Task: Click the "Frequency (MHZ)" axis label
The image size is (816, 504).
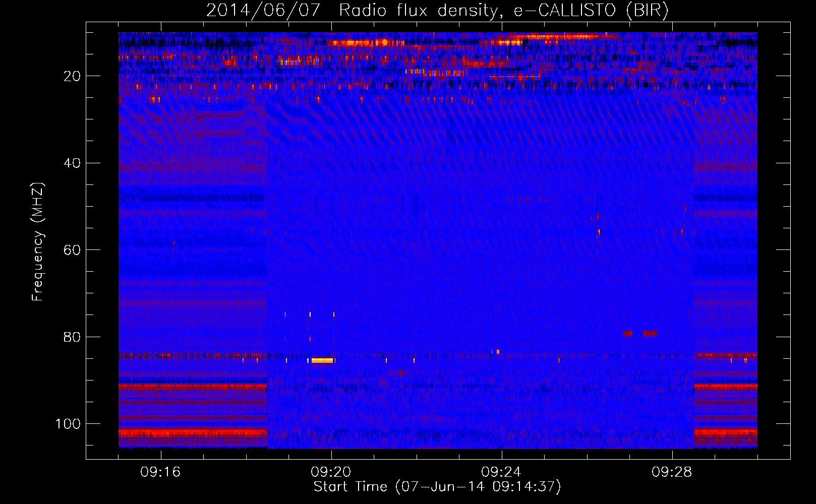Action: [x=38, y=241]
